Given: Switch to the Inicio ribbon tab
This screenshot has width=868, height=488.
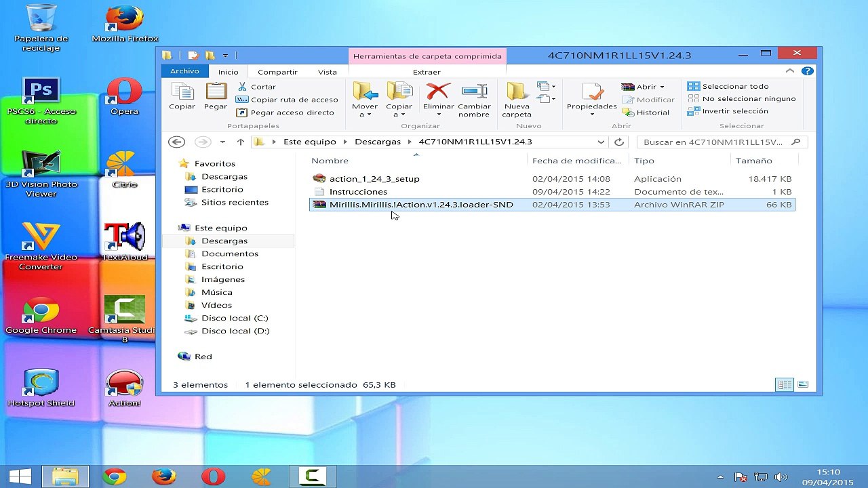Looking at the screenshot, I should (228, 72).
